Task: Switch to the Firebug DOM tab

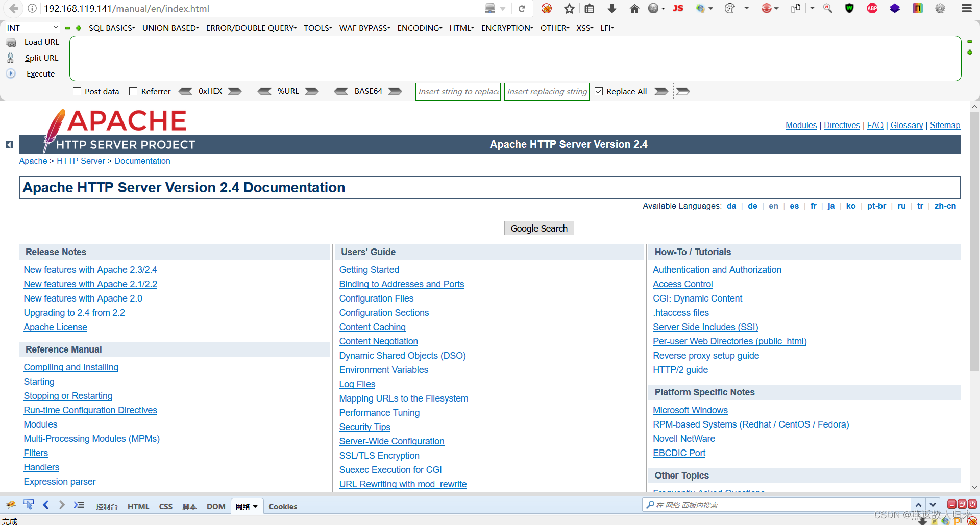Action: point(216,506)
